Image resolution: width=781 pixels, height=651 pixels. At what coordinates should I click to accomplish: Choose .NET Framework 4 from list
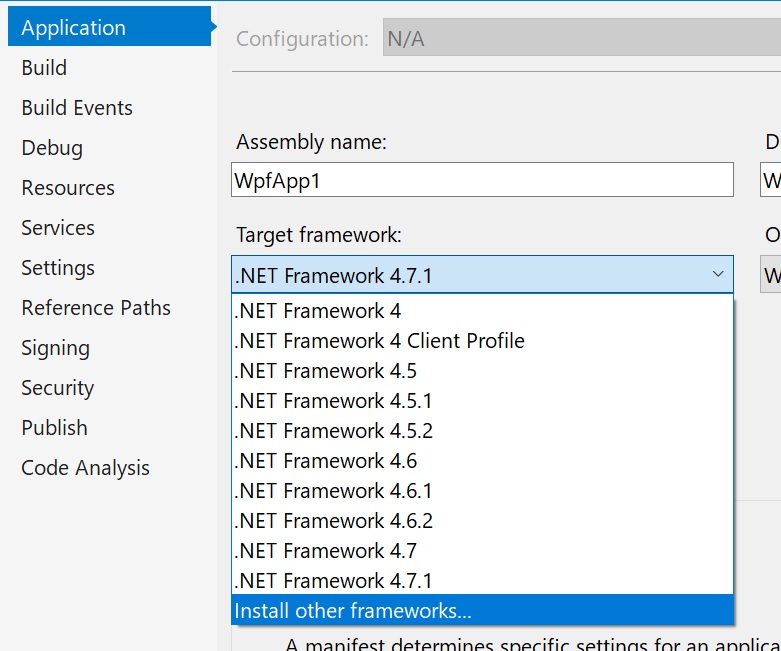point(482,311)
